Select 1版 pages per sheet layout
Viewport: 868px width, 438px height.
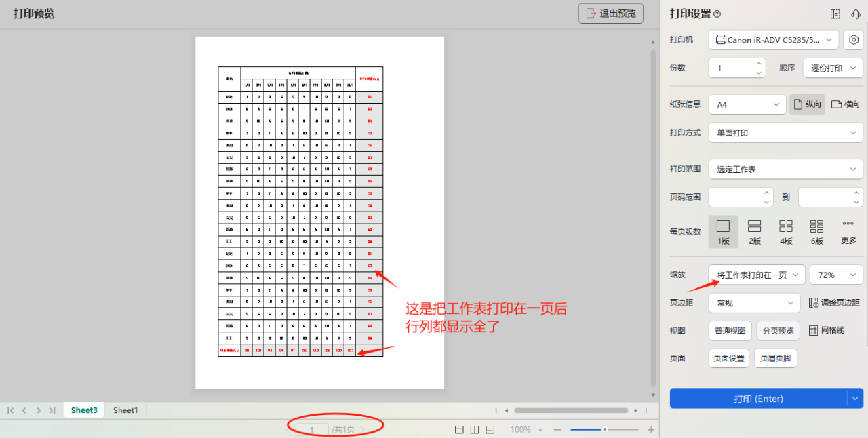pyautogui.click(x=723, y=231)
